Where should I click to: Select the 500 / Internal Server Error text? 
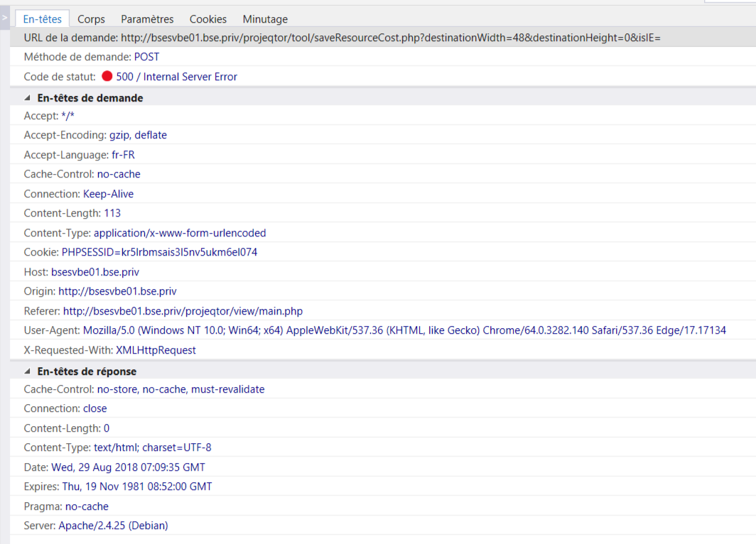(176, 77)
